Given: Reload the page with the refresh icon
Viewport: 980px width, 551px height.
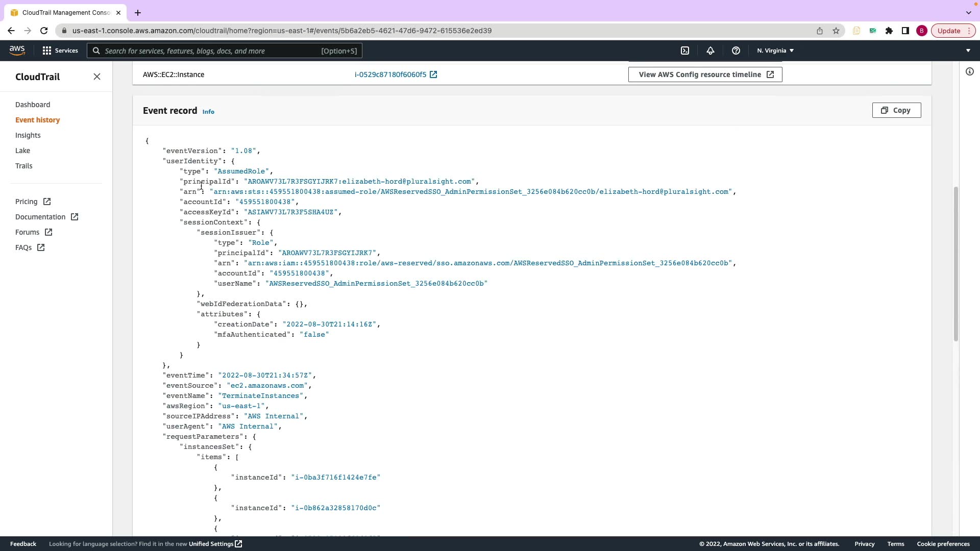Looking at the screenshot, I should [44, 31].
